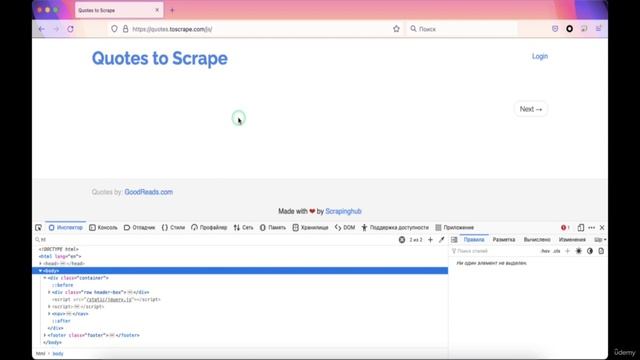The width and height of the screenshot is (640, 360).
Task: Open the Хранилище (Storage) devtools tab
Action: point(310,227)
